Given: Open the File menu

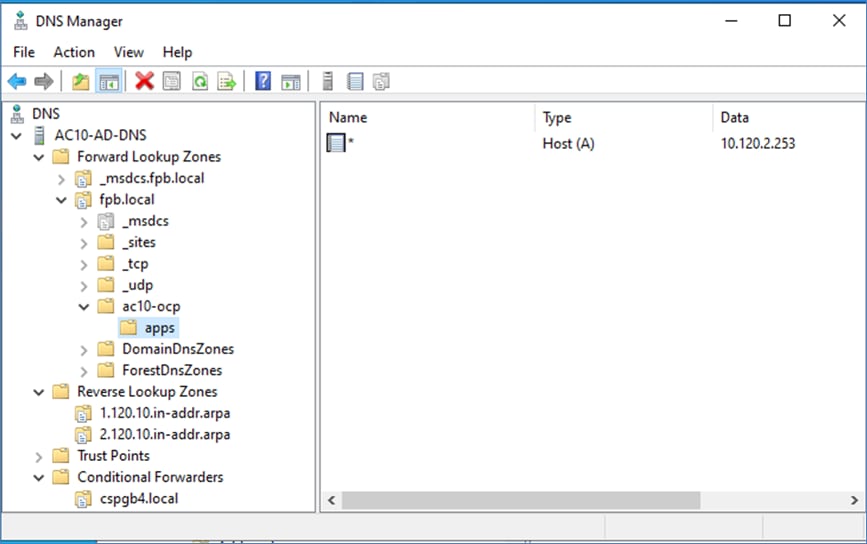Looking at the screenshot, I should click(x=24, y=52).
